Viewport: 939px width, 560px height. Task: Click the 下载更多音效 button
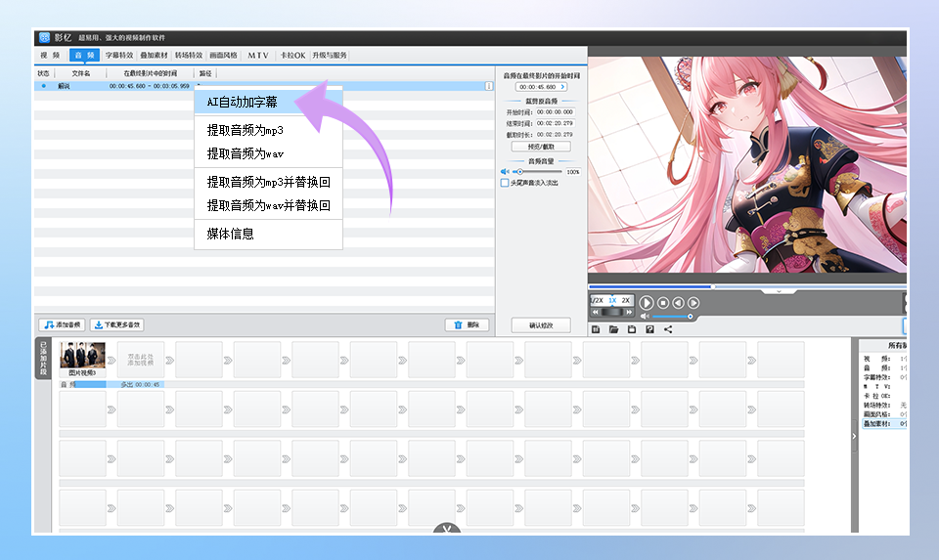[116, 324]
